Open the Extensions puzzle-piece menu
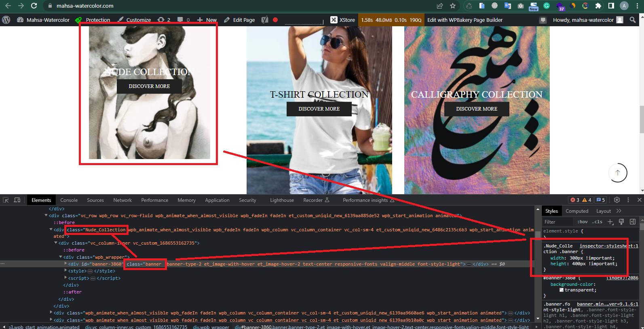This screenshot has height=329, width=644. coord(598,6)
